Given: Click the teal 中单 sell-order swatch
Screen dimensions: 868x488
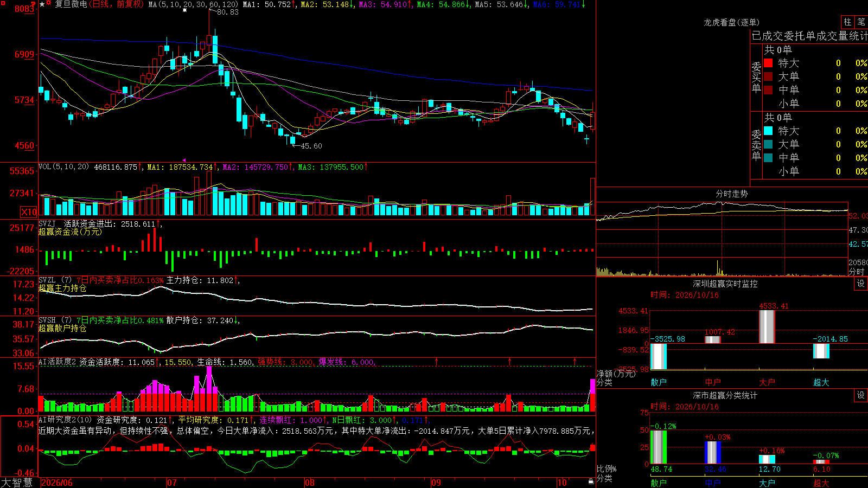Looking at the screenshot, I should [768, 158].
